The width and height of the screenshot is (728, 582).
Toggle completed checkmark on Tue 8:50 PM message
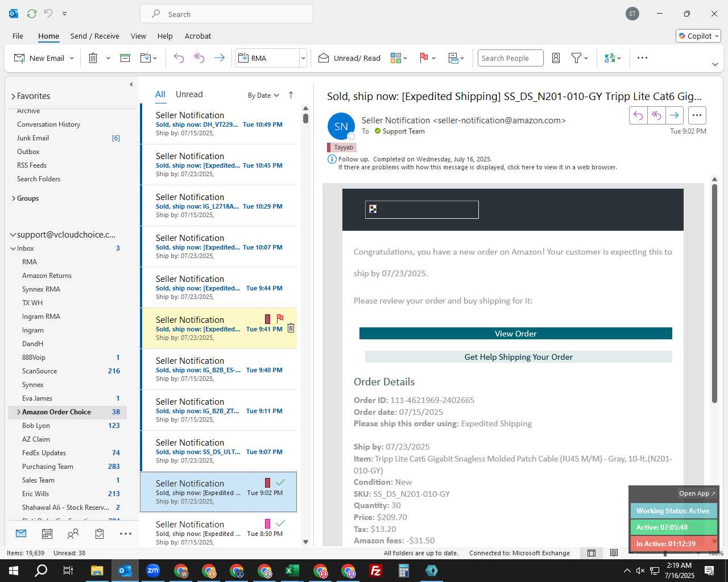(x=280, y=523)
